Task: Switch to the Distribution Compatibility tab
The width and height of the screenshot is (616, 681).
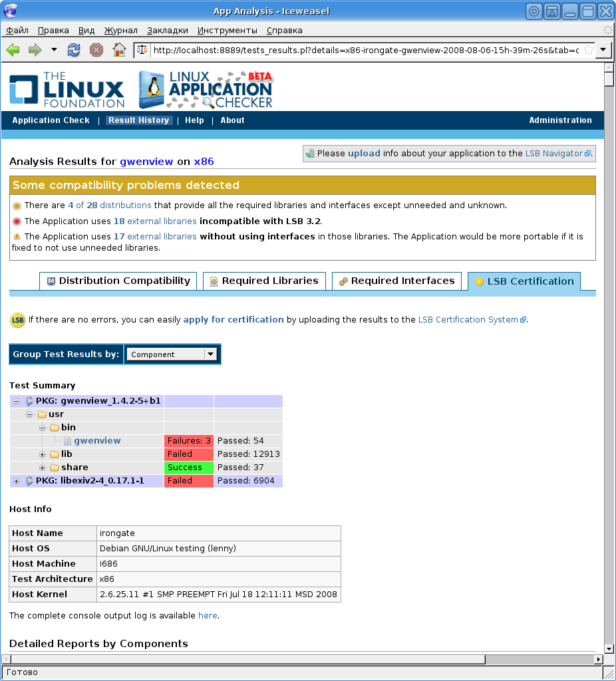Action: coord(118,281)
